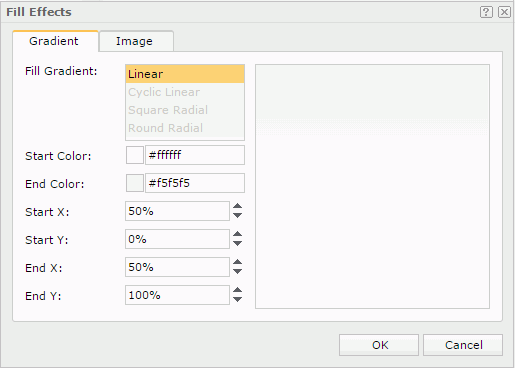Screen dimensions: 515x368
Task: Select Cyclic Linear gradient type
Action: (x=185, y=92)
